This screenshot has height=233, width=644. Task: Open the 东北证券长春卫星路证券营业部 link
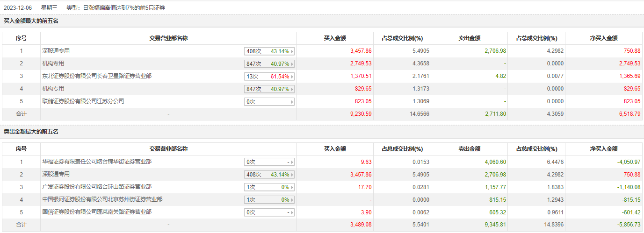click(x=96, y=76)
